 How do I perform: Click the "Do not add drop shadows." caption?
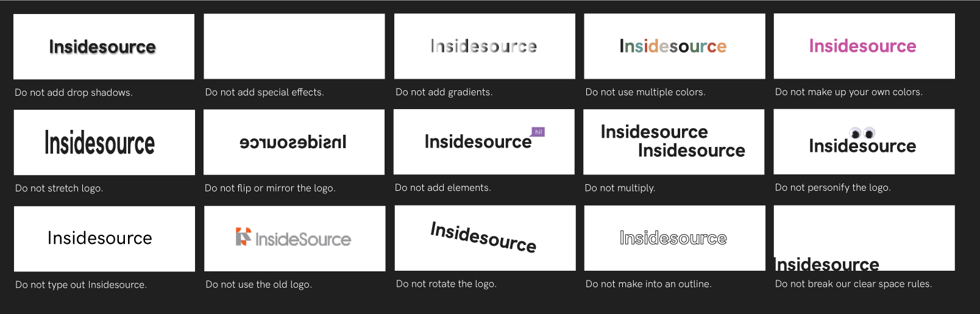(74, 93)
